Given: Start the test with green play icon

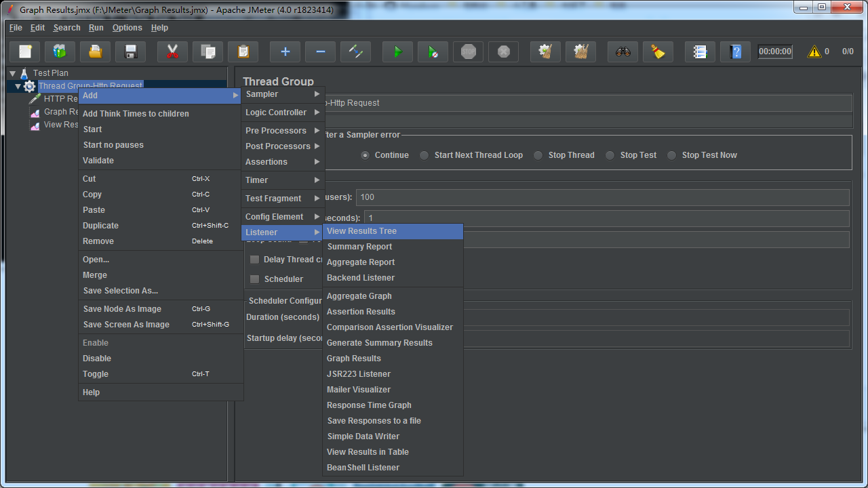Looking at the screenshot, I should click(x=398, y=52).
